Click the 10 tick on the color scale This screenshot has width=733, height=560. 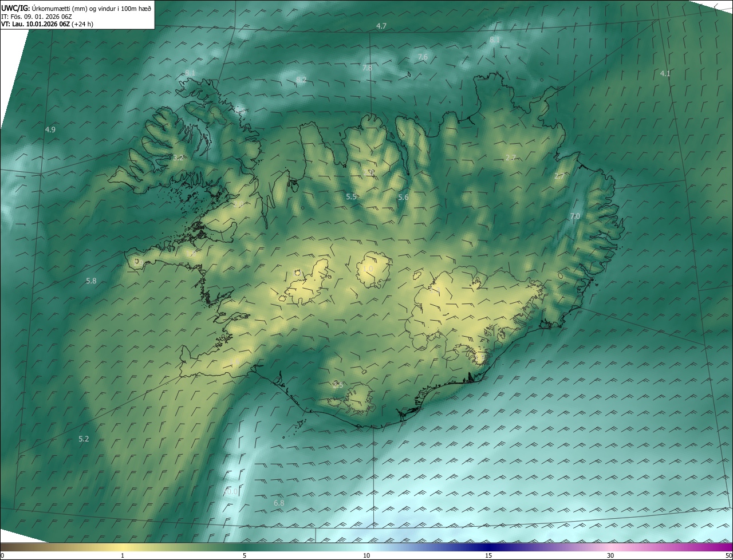point(366,555)
